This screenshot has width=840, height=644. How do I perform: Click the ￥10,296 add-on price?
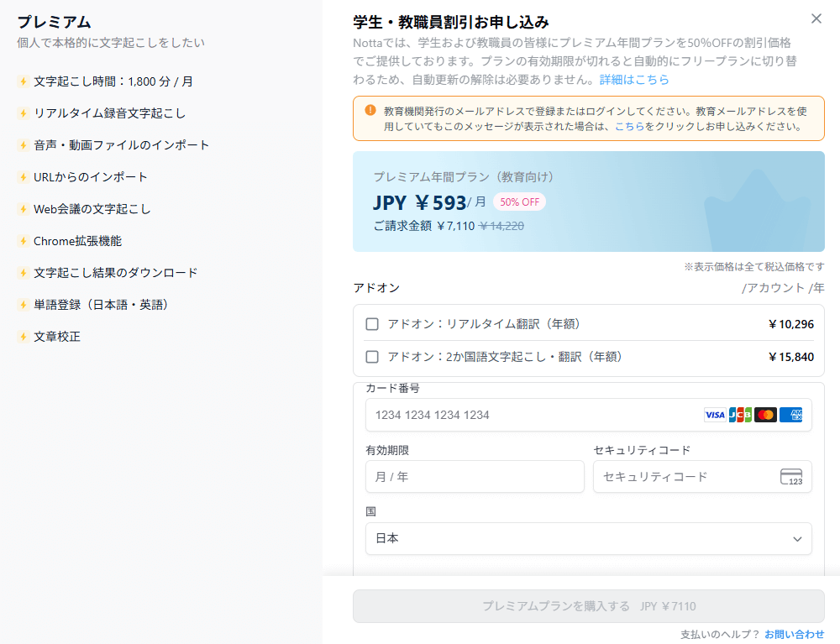791,324
